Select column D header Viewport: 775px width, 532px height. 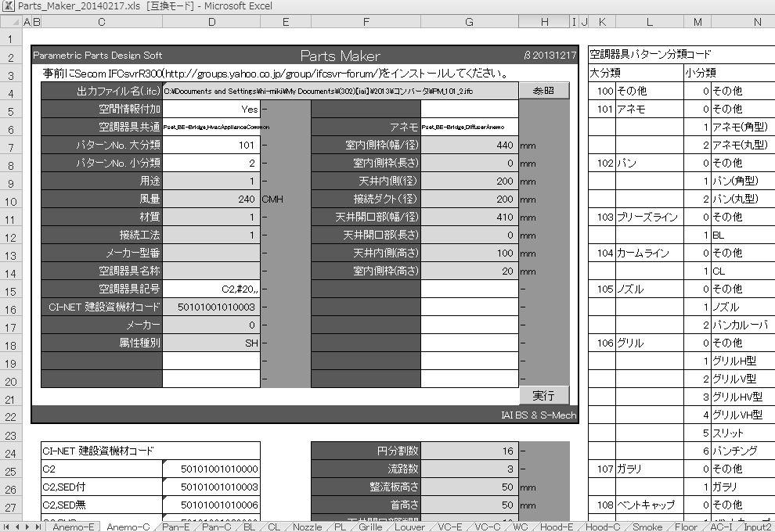[211, 23]
